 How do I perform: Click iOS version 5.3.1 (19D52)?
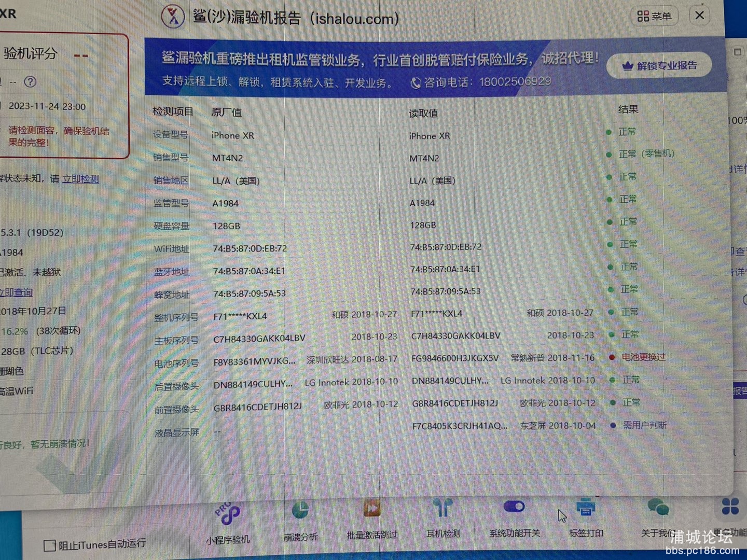click(32, 233)
